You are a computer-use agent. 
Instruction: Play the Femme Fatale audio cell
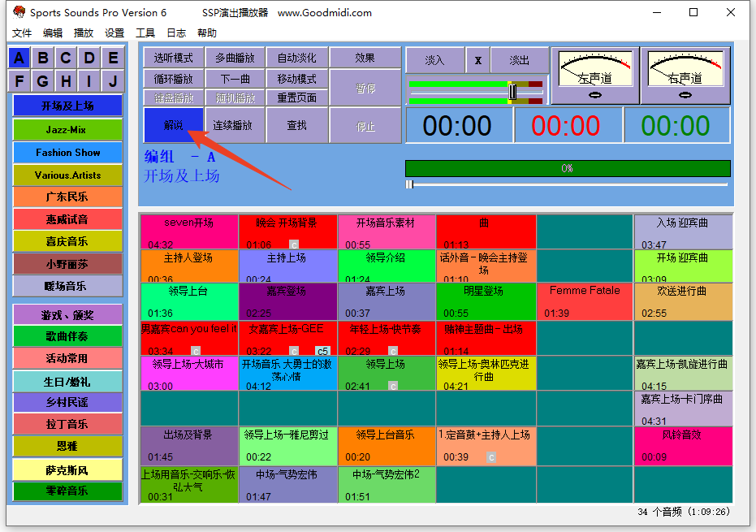584,301
